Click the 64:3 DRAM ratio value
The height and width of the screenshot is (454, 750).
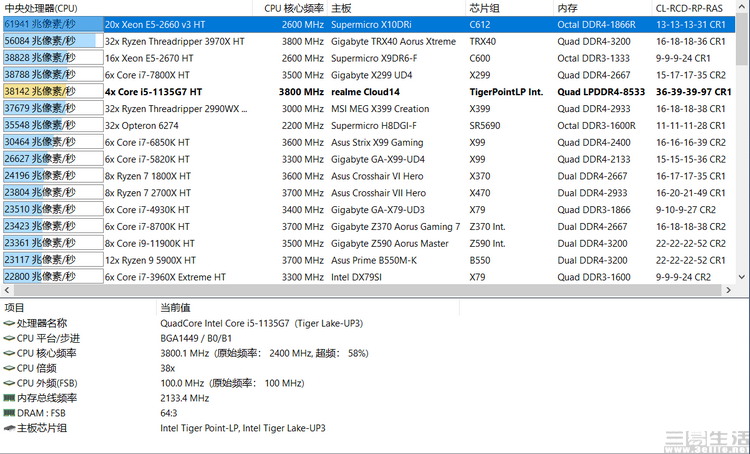[169, 412]
